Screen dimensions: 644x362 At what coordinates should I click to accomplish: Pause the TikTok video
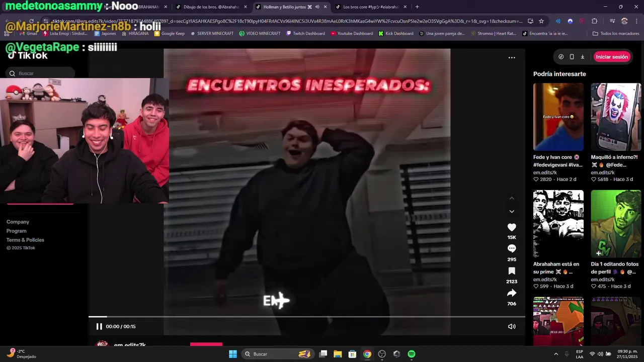[x=99, y=326]
